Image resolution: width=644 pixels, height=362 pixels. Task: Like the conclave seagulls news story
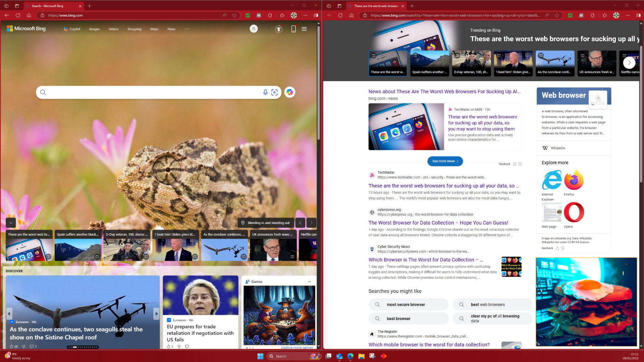pyautogui.click(x=11, y=346)
